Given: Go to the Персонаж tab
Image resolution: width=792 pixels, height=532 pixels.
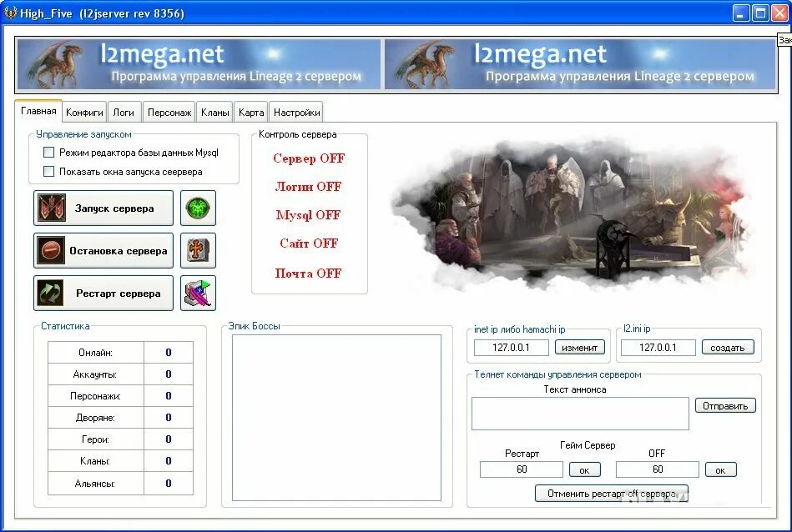Looking at the screenshot, I should 169,113.
